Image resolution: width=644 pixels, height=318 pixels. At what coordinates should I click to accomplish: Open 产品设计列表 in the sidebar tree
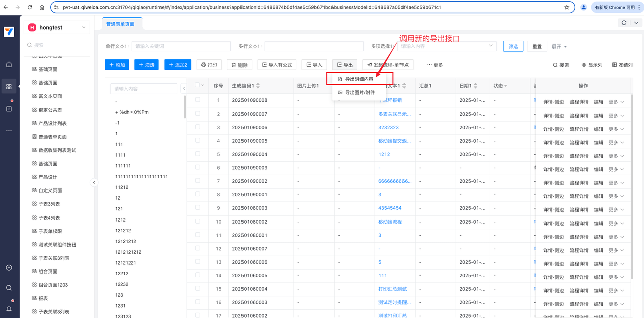[53, 123]
